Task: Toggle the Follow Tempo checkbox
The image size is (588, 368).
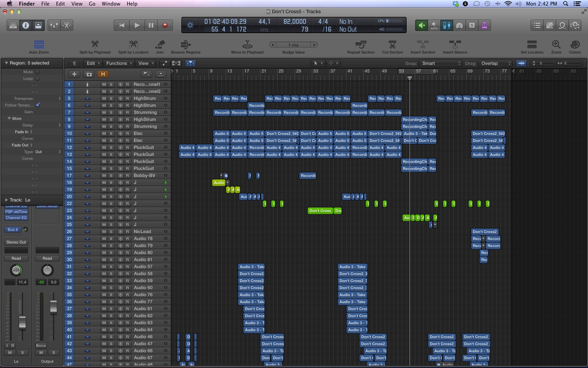Action: coord(38,105)
